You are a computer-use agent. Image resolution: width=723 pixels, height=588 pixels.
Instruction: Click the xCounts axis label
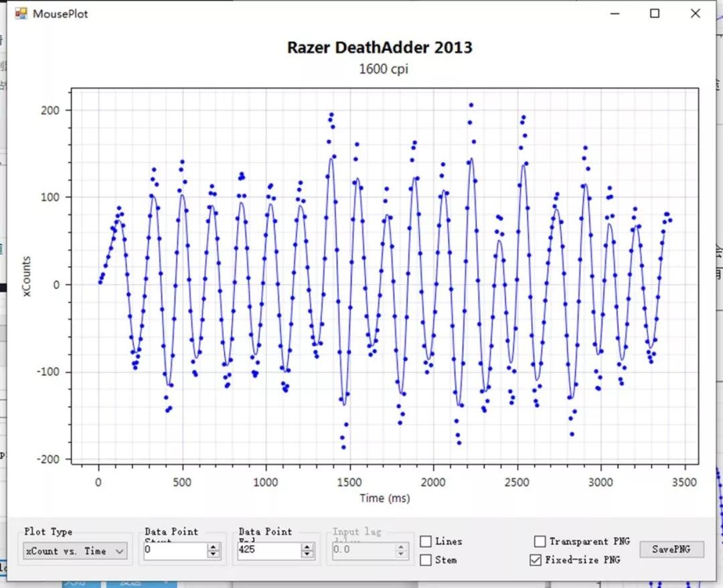pos(26,276)
